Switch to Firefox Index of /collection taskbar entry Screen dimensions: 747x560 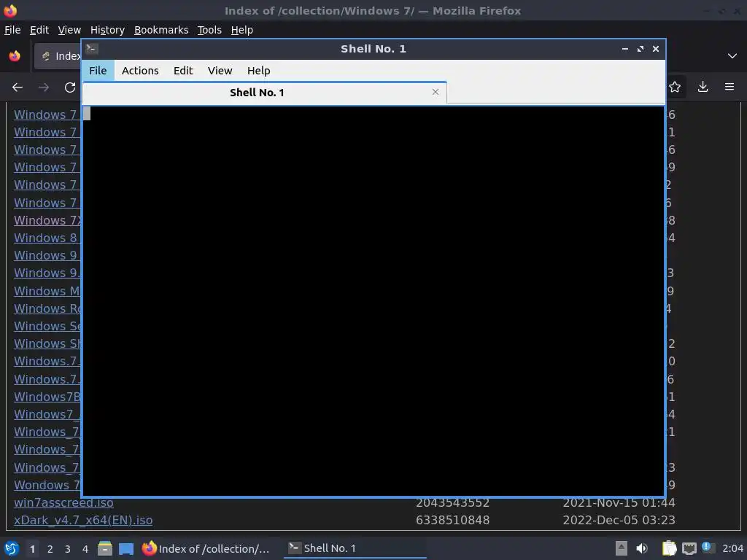[x=207, y=548]
